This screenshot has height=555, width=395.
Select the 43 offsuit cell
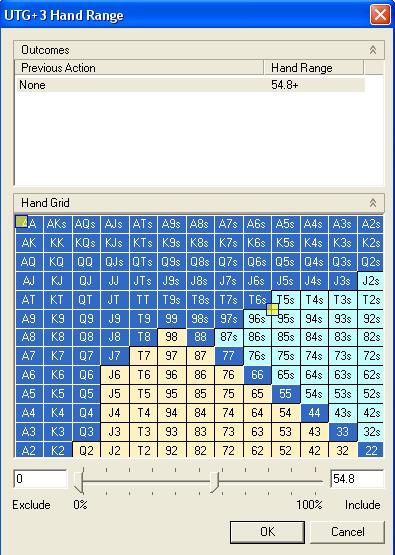click(314, 432)
